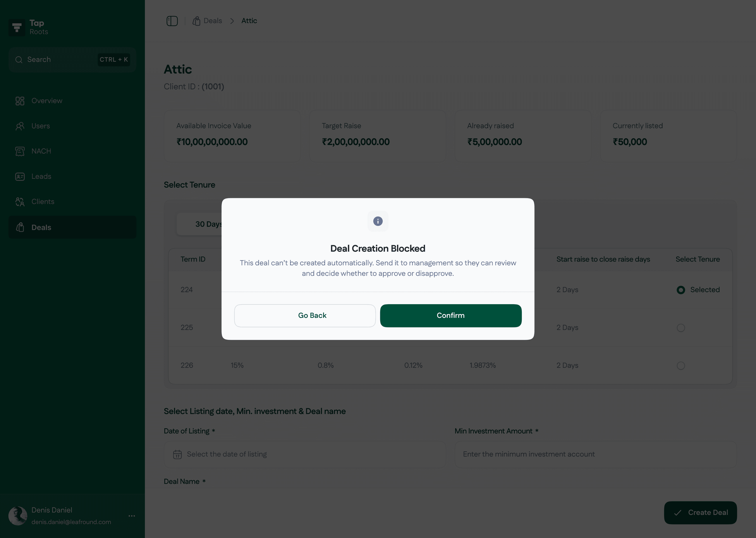Open the NACH sidebar icon
756x538 pixels.
click(x=20, y=151)
